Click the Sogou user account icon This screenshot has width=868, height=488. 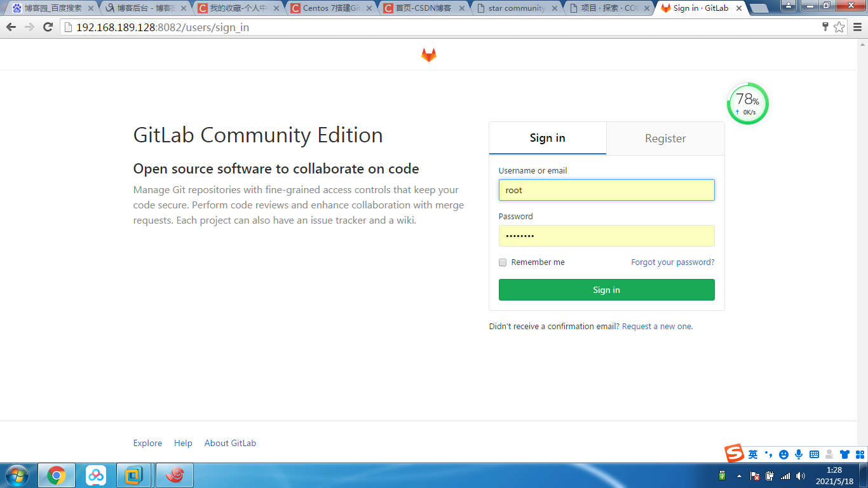click(x=829, y=454)
